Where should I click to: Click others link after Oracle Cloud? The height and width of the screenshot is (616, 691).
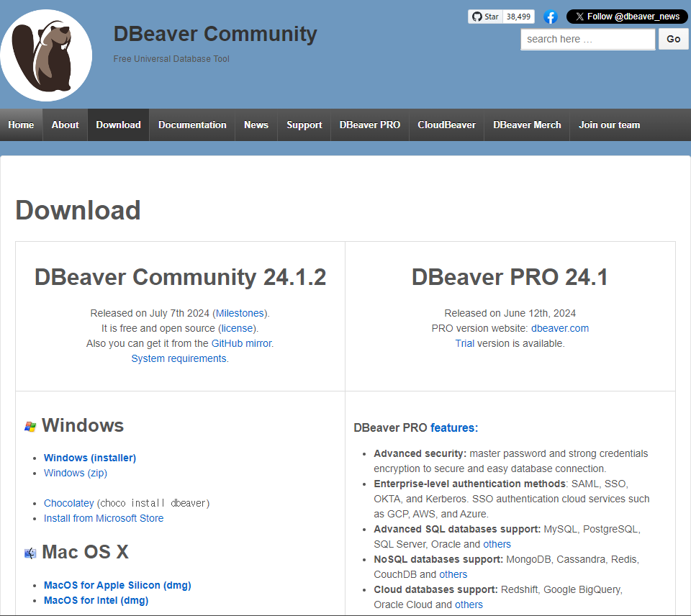click(x=469, y=604)
